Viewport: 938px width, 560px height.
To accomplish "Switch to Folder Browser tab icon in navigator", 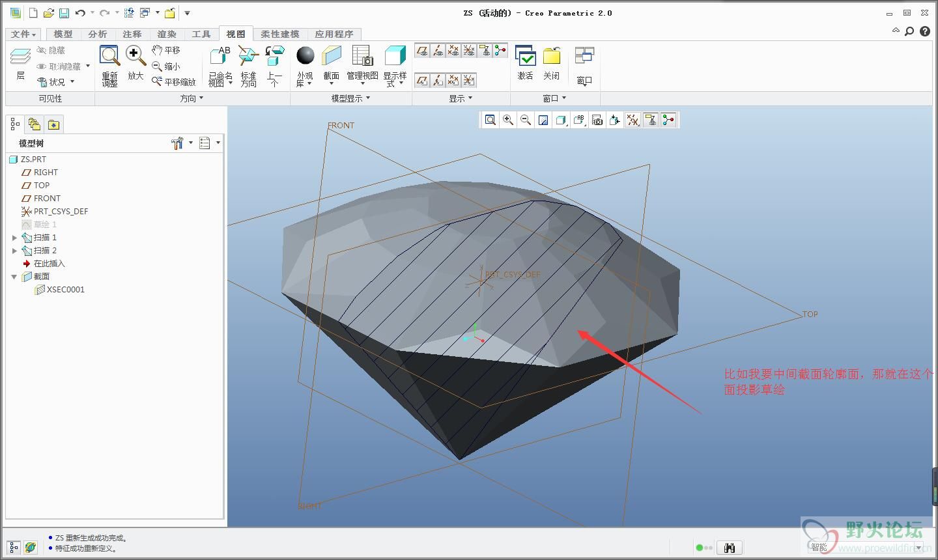I will (x=35, y=124).
